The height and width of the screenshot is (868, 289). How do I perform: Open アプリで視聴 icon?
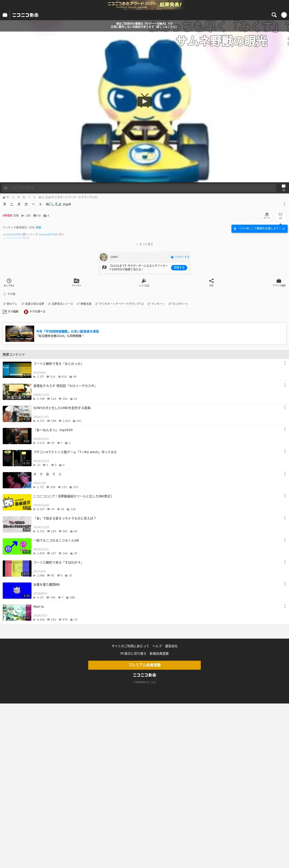pos(279,282)
